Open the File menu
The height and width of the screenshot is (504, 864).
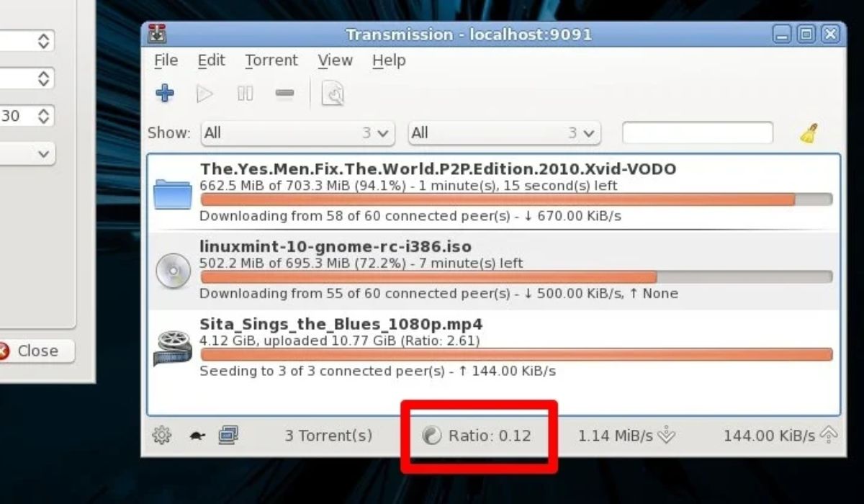click(166, 61)
